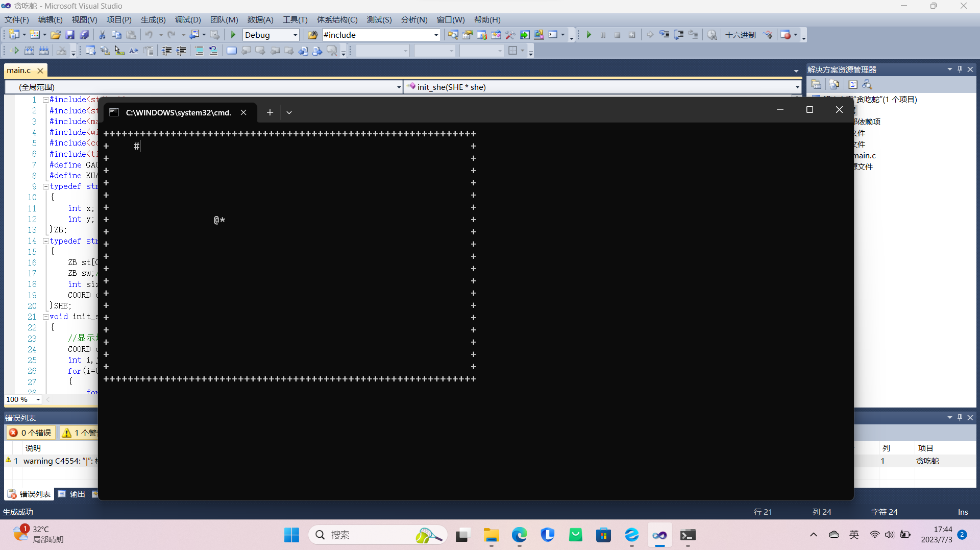The height and width of the screenshot is (550, 980).
Task: Collapse the void init_she block at line 21
Action: [45, 317]
